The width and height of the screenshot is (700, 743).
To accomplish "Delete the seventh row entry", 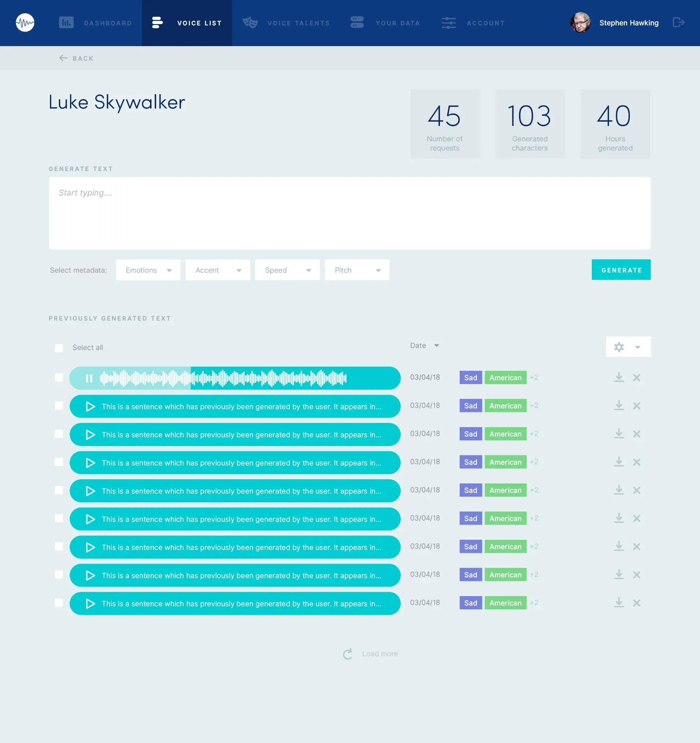I will pyautogui.click(x=636, y=547).
